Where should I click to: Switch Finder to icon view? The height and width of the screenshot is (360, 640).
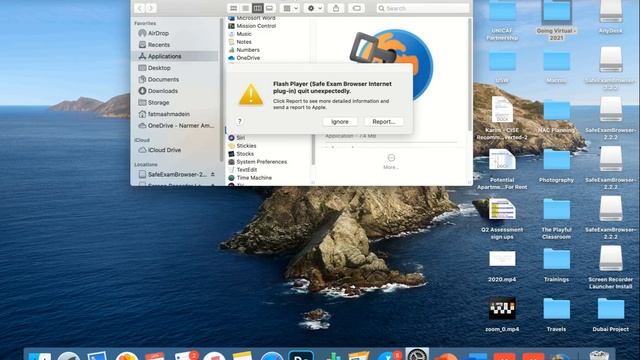(x=233, y=8)
